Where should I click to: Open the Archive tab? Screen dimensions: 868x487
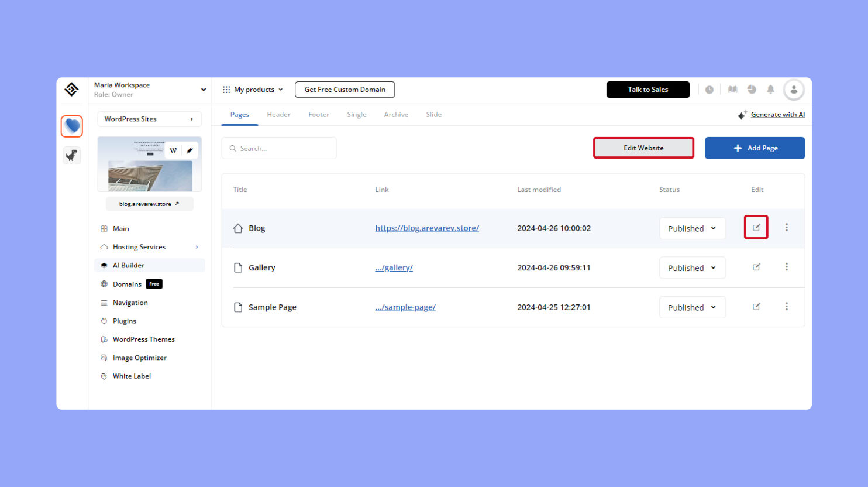(x=396, y=114)
